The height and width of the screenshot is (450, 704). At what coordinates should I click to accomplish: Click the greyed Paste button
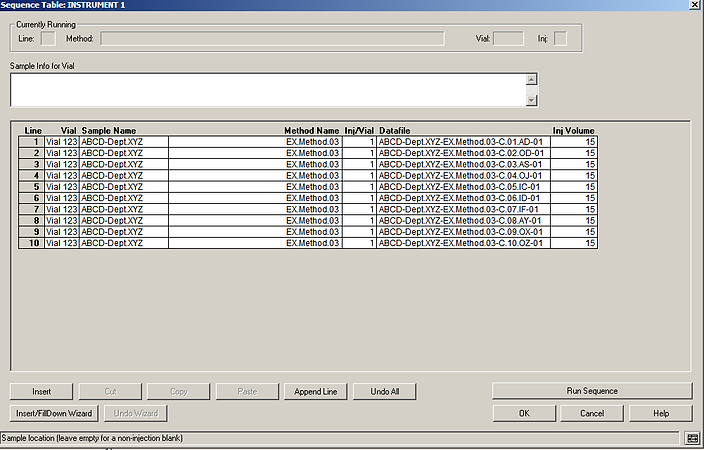(x=247, y=392)
